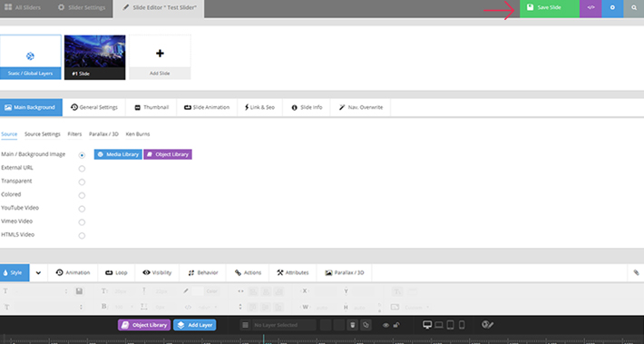Screen dimensions: 644x344
Task: Click the purple Object Library button beside Media Library
Action: [x=168, y=154]
